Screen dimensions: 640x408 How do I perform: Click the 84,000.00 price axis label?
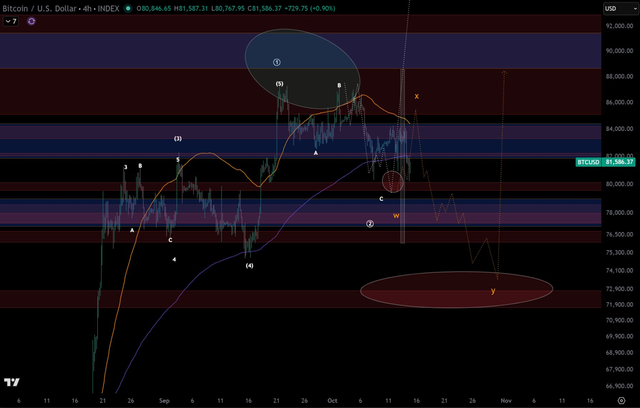point(620,129)
